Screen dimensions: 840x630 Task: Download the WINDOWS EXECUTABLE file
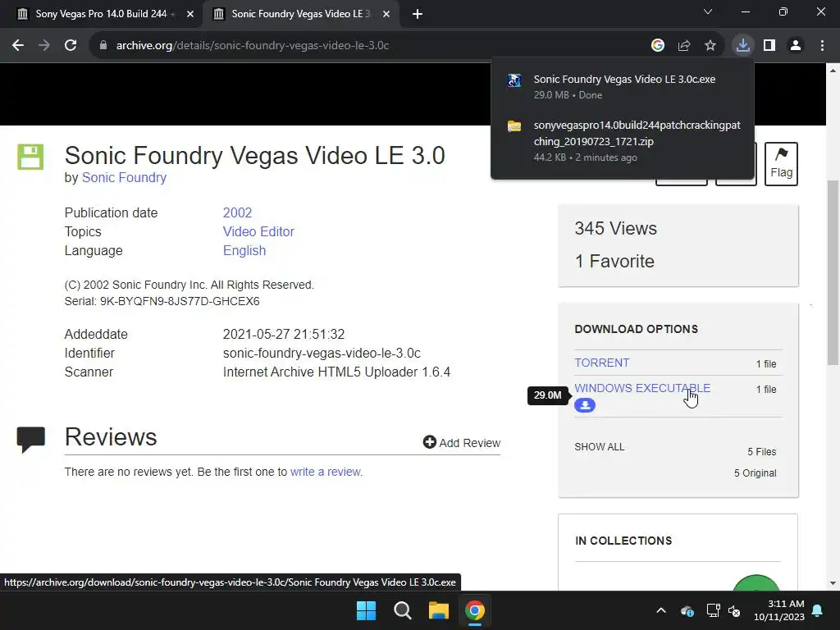[642, 388]
